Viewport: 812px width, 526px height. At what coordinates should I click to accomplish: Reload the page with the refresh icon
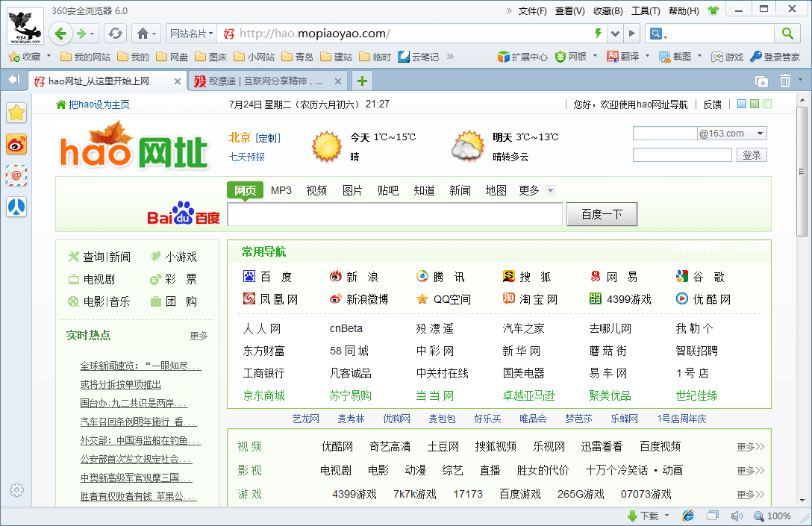[x=115, y=33]
